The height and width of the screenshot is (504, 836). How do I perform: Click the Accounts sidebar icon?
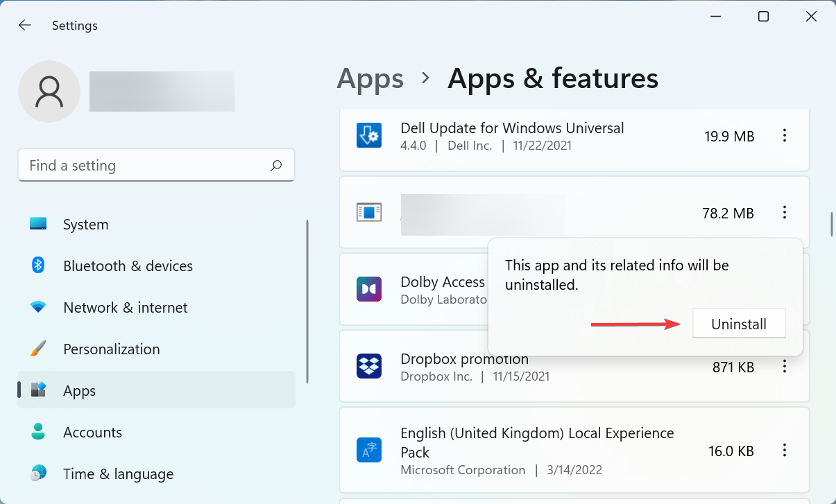37,432
